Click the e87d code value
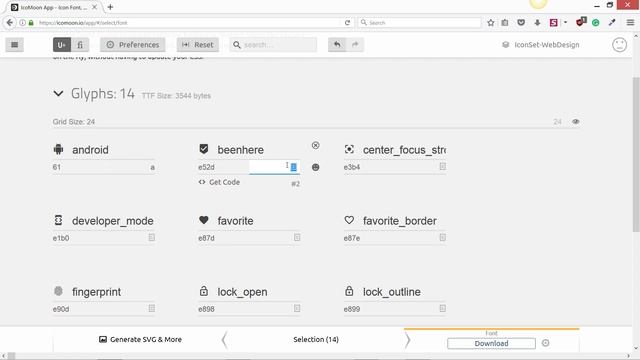The image size is (640, 360). point(206,238)
